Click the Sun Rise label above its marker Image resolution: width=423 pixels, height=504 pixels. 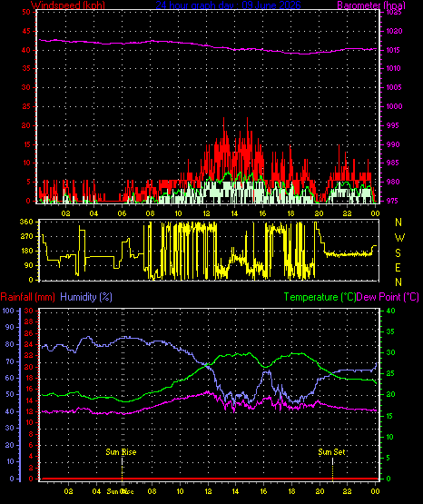[x=121, y=452]
